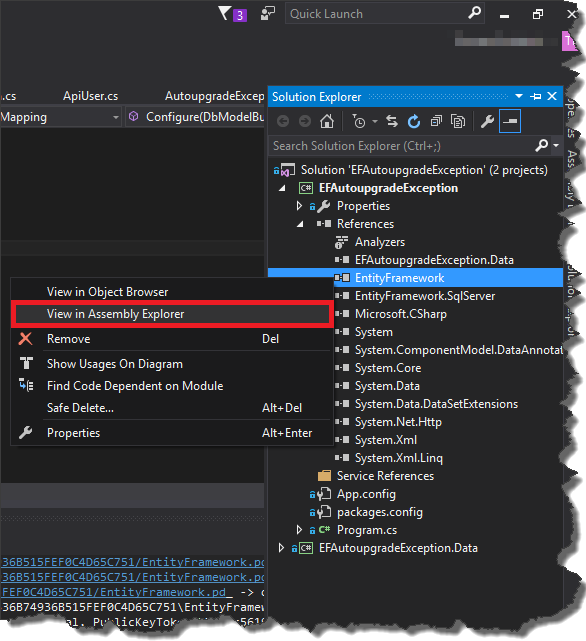Open Solution Explorer window position dropdown

[x=519, y=96]
